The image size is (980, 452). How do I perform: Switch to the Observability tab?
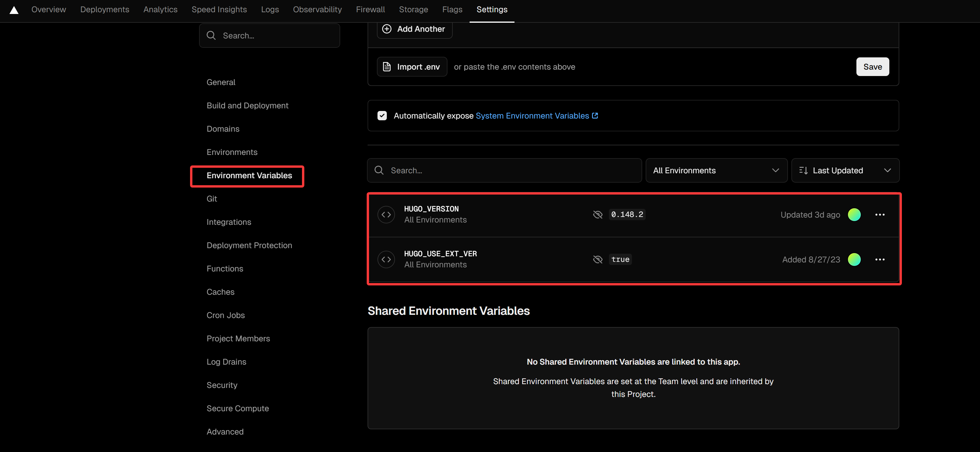tap(317, 10)
